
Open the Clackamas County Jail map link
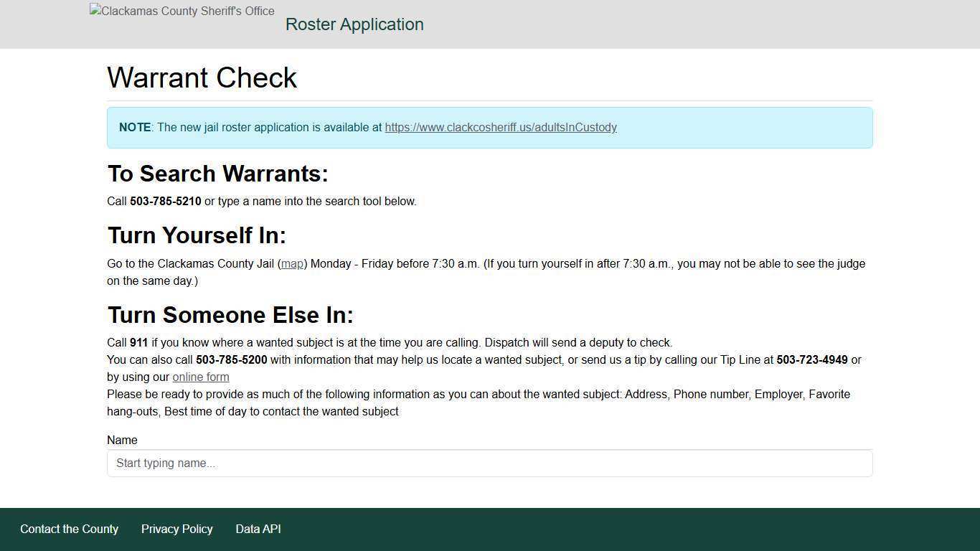click(292, 263)
